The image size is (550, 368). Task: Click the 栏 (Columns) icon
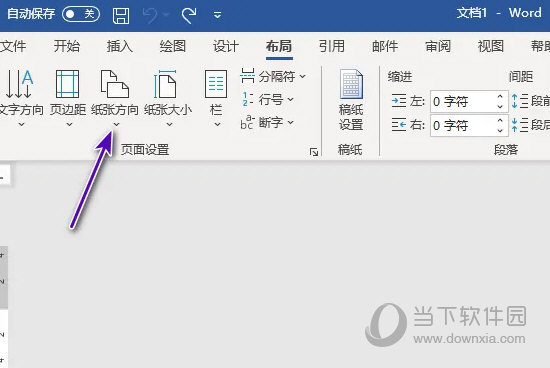coord(216,83)
